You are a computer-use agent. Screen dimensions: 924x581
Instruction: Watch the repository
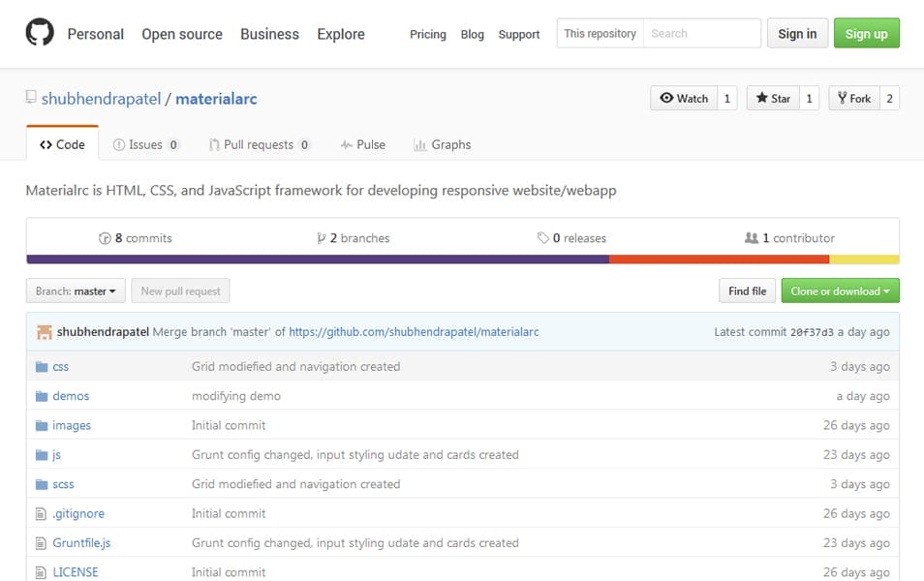[x=684, y=99]
